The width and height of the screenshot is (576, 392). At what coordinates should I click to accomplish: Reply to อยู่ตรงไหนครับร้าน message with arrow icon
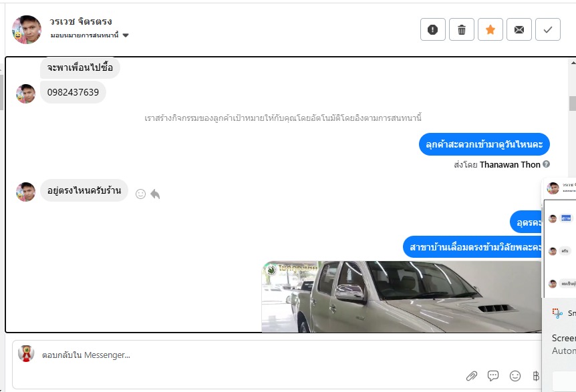[x=155, y=194]
